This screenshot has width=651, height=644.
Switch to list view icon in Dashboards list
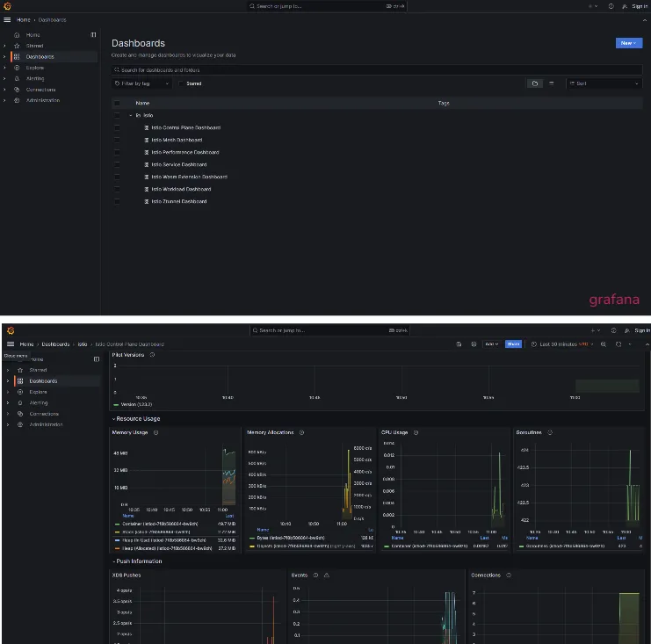(552, 83)
